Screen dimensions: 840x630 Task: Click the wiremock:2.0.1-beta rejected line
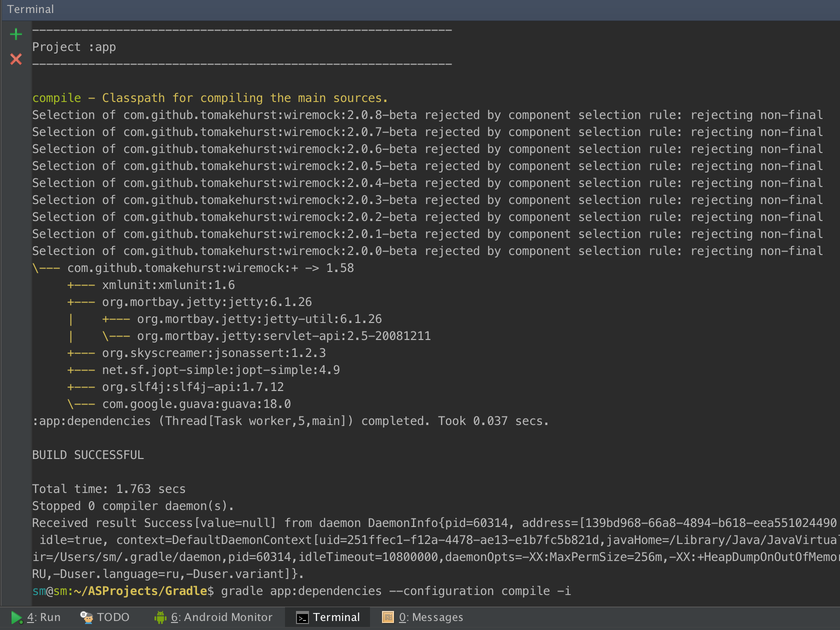(427, 234)
